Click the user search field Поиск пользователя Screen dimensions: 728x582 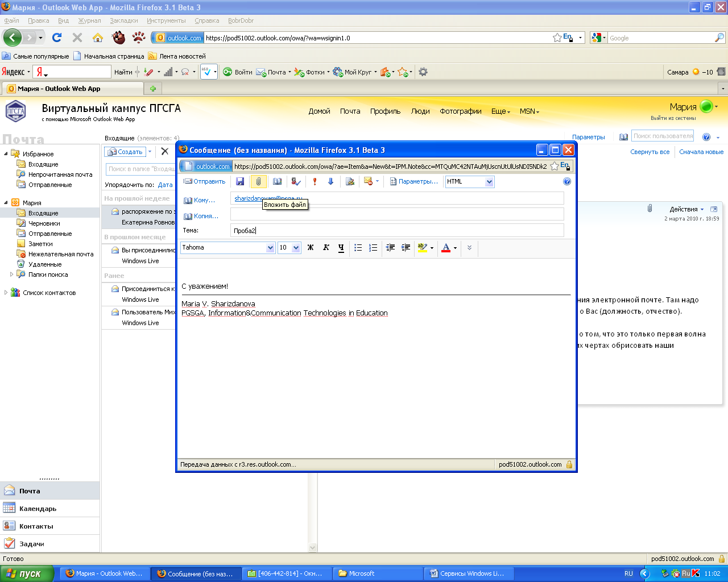[x=663, y=136]
